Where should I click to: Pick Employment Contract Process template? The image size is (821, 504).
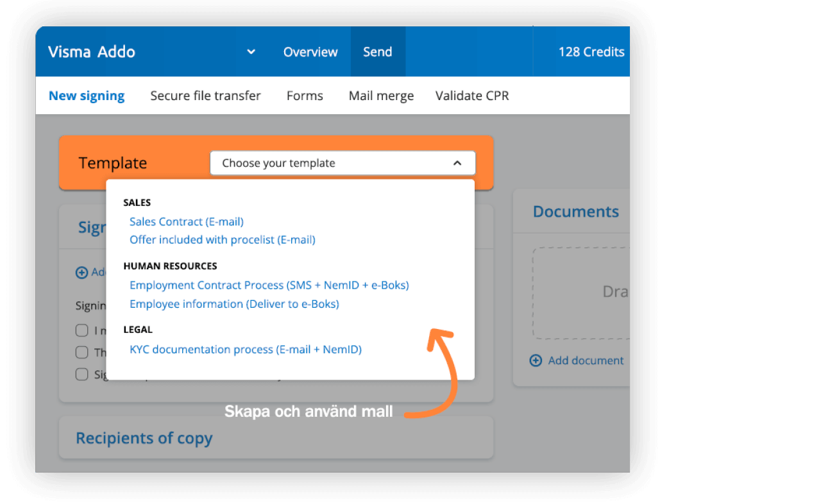(x=269, y=285)
